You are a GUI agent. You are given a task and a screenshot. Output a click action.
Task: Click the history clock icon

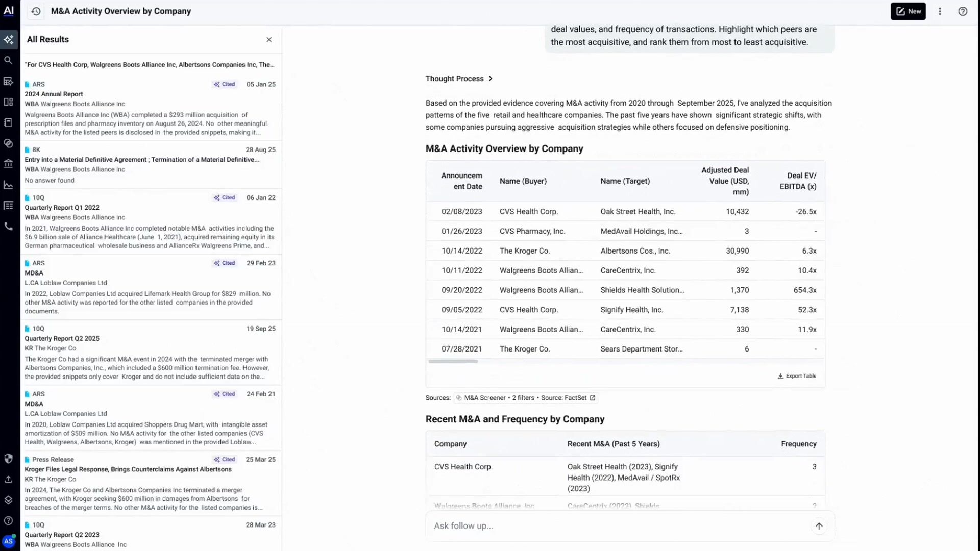click(36, 11)
